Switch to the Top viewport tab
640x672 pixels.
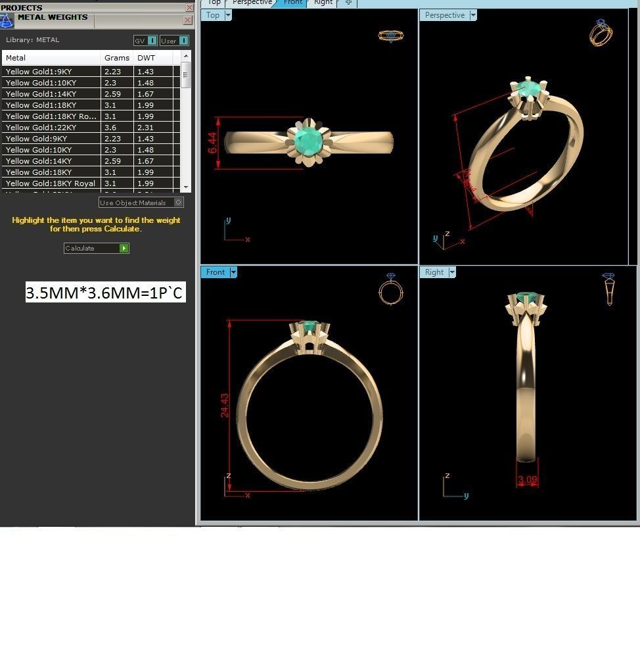click(x=214, y=3)
